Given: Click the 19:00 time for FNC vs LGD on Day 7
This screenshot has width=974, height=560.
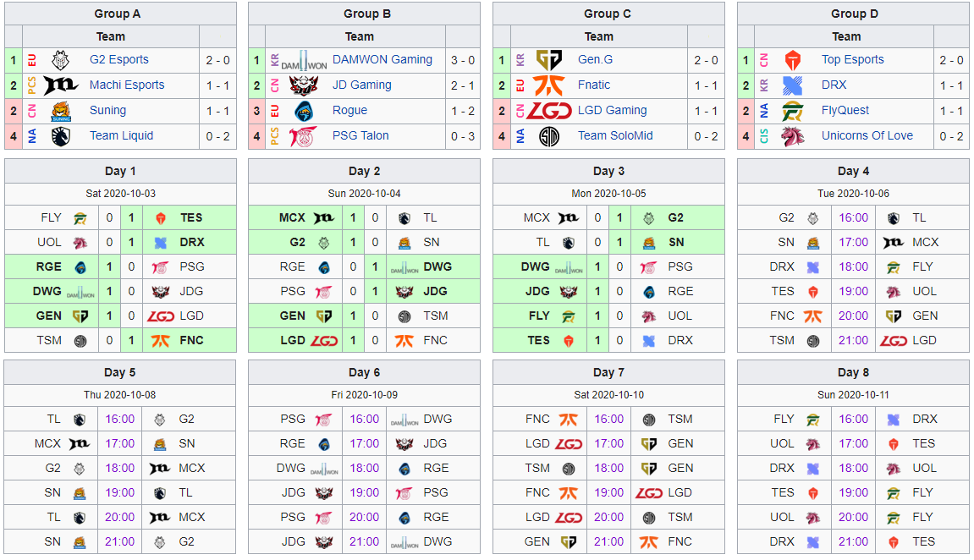Looking at the screenshot, I should [608, 493].
